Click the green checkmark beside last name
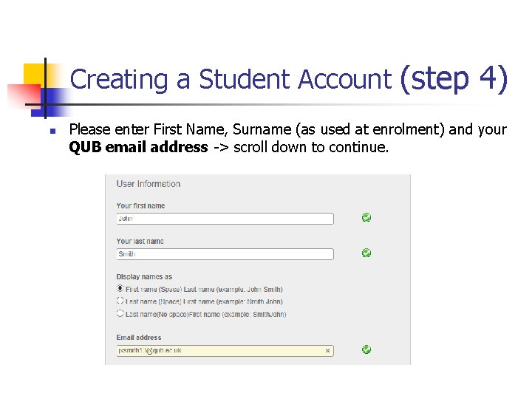 tap(366, 253)
